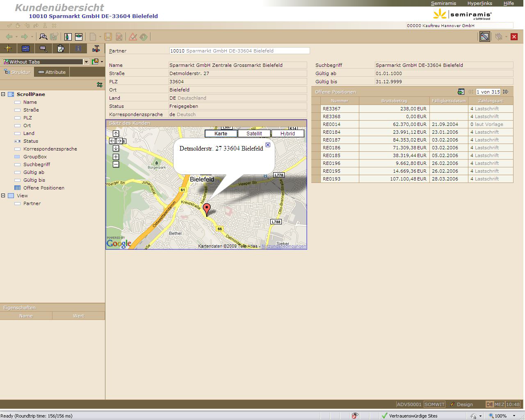This screenshot has height=420, width=525.
Task: Go to next page of Offene Positionen
Action: click(506, 92)
